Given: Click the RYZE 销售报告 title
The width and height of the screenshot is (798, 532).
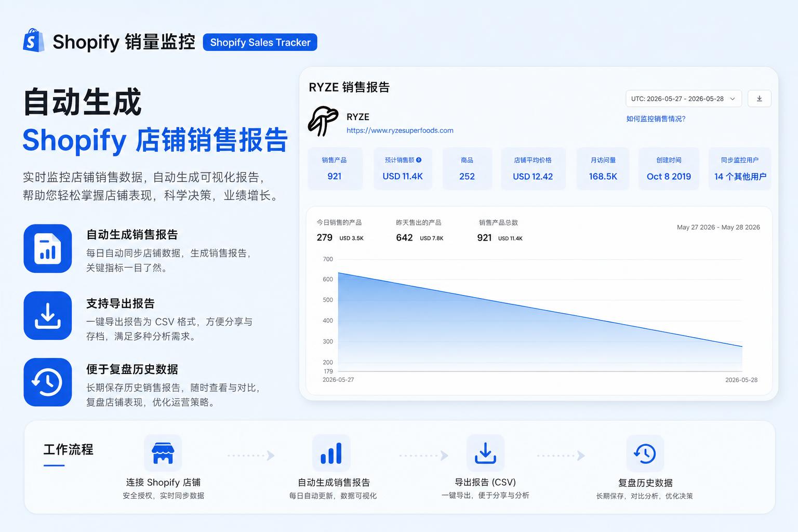Looking at the screenshot, I should tap(349, 87).
